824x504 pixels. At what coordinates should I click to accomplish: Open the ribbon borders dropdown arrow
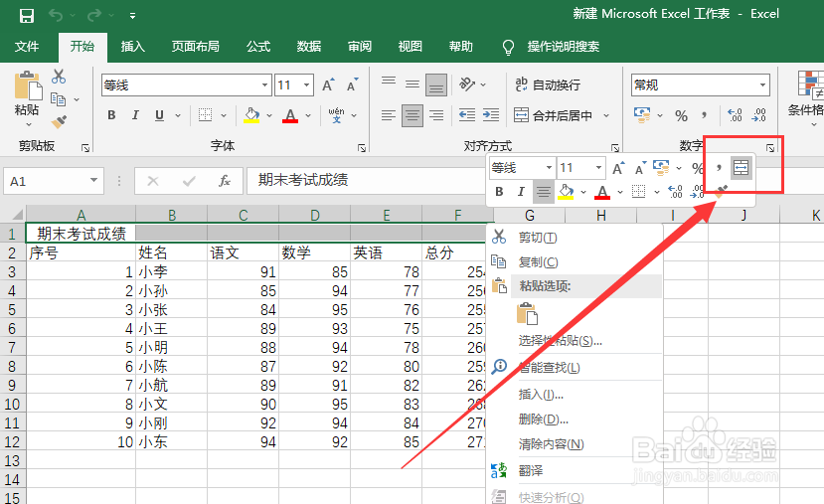224,115
